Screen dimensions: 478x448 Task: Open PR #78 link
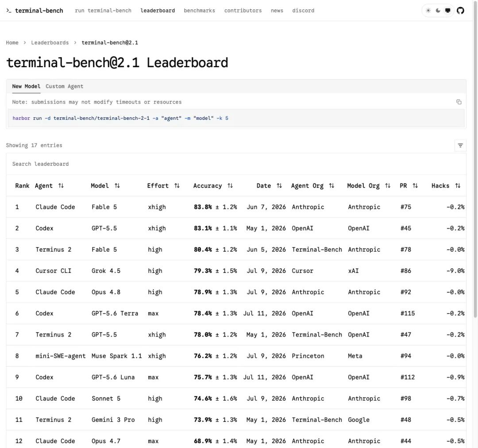pos(406,250)
